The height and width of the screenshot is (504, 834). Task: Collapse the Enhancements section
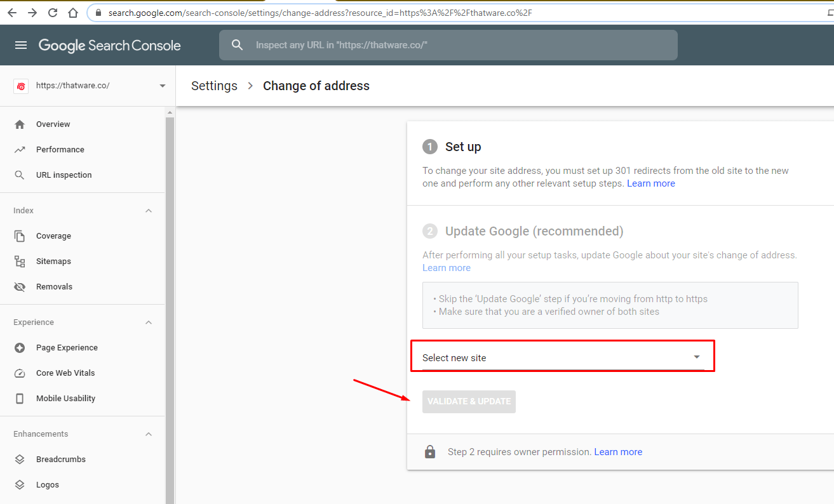(x=149, y=434)
